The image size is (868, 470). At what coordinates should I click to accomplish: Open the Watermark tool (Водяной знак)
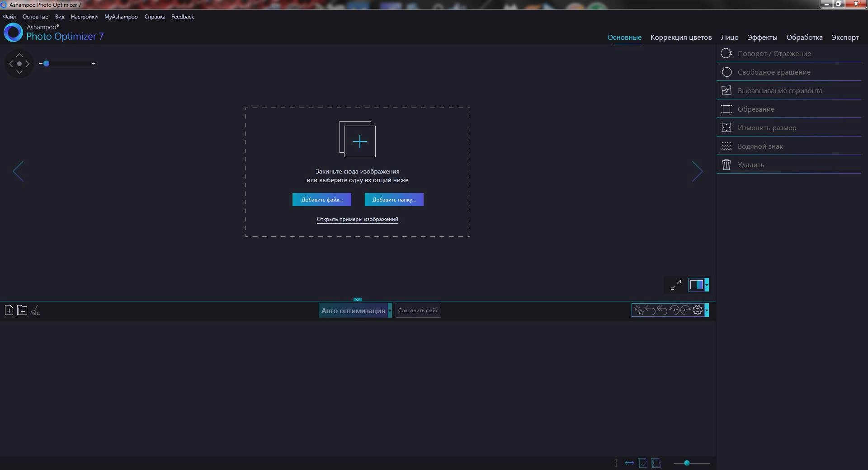point(789,146)
